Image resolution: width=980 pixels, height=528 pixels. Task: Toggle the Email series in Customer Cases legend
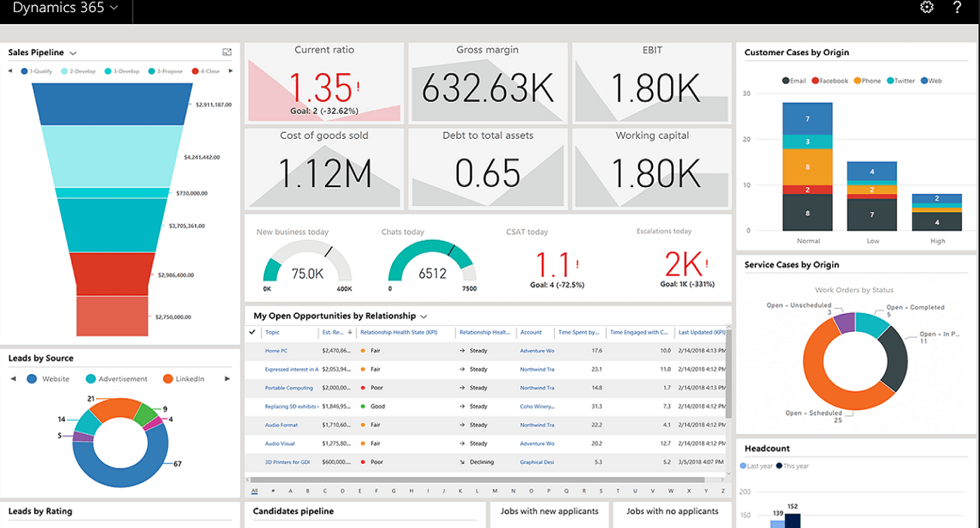tap(794, 81)
